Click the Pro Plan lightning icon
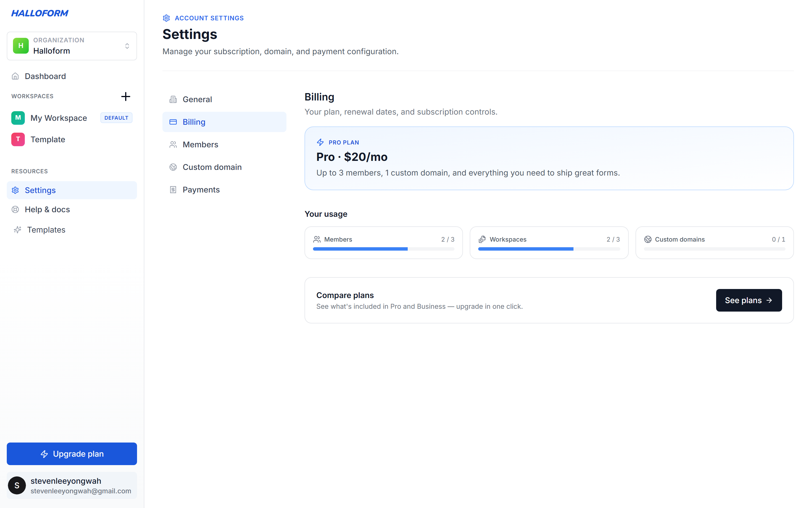This screenshot has width=812, height=508. tap(321, 143)
